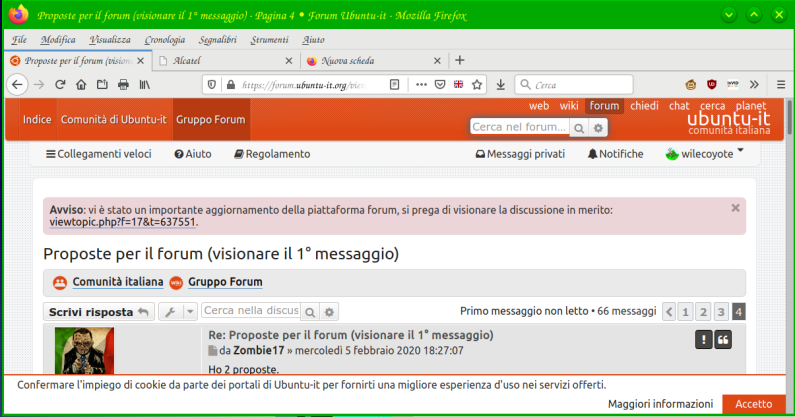Select current page 4 in pagination

click(739, 312)
